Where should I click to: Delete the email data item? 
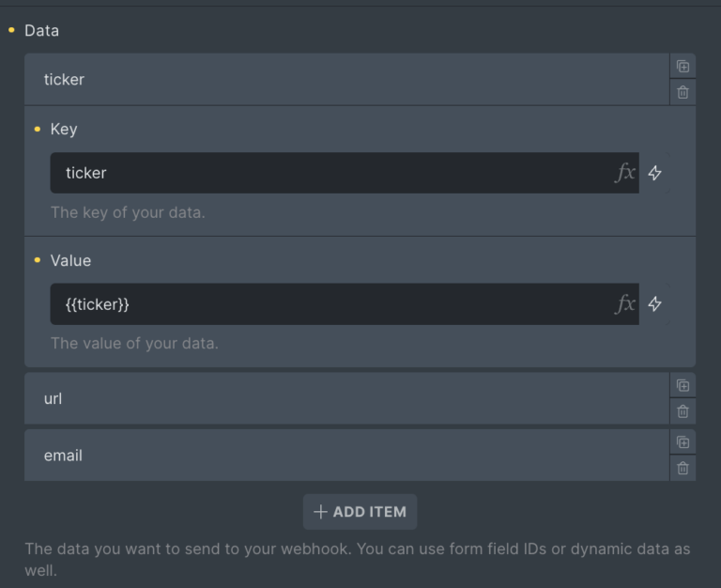(683, 468)
